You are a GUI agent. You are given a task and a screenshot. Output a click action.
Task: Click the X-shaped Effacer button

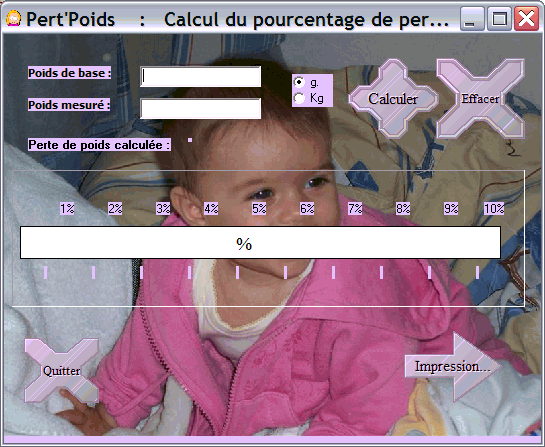point(480,99)
